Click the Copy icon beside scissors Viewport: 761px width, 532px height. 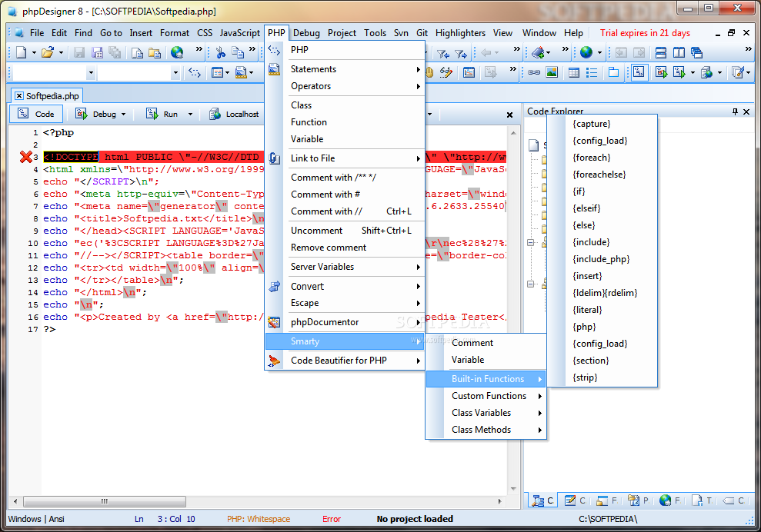click(237, 52)
